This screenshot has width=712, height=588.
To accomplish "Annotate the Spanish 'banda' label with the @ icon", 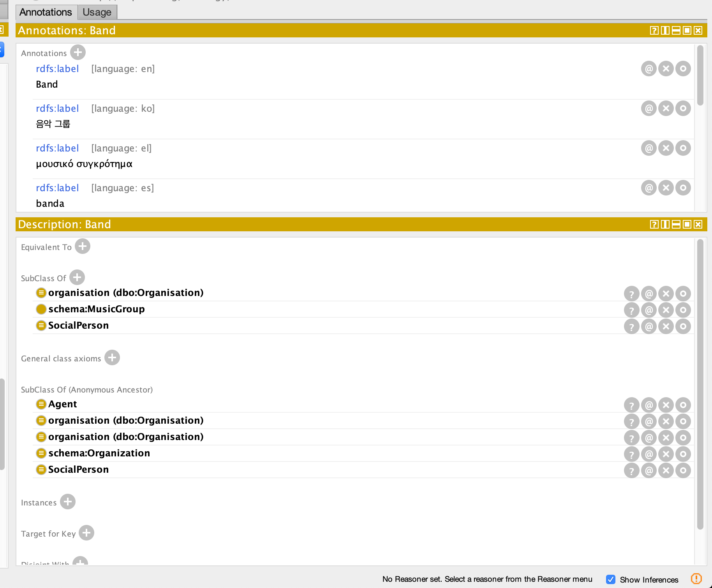I will coord(648,187).
